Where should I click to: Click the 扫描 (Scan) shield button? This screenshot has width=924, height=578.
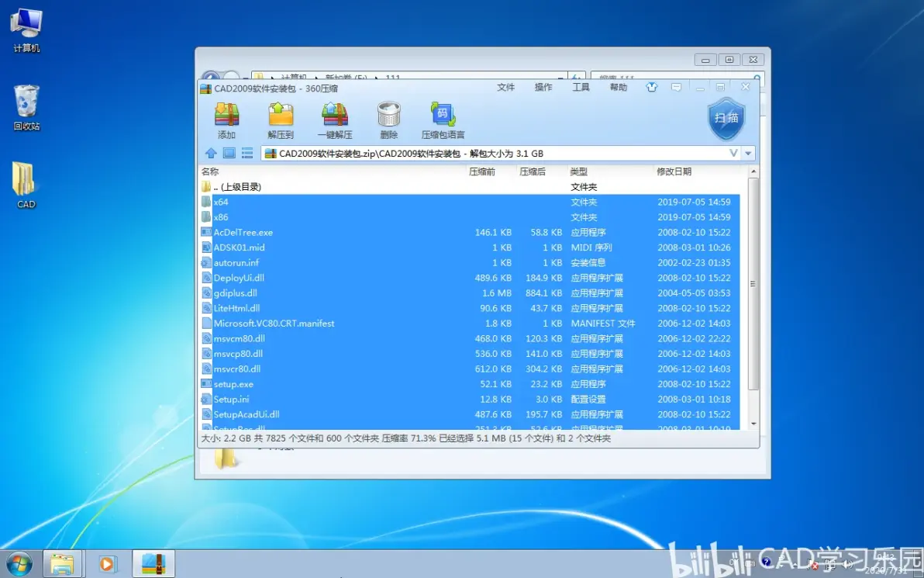click(726, 119)
